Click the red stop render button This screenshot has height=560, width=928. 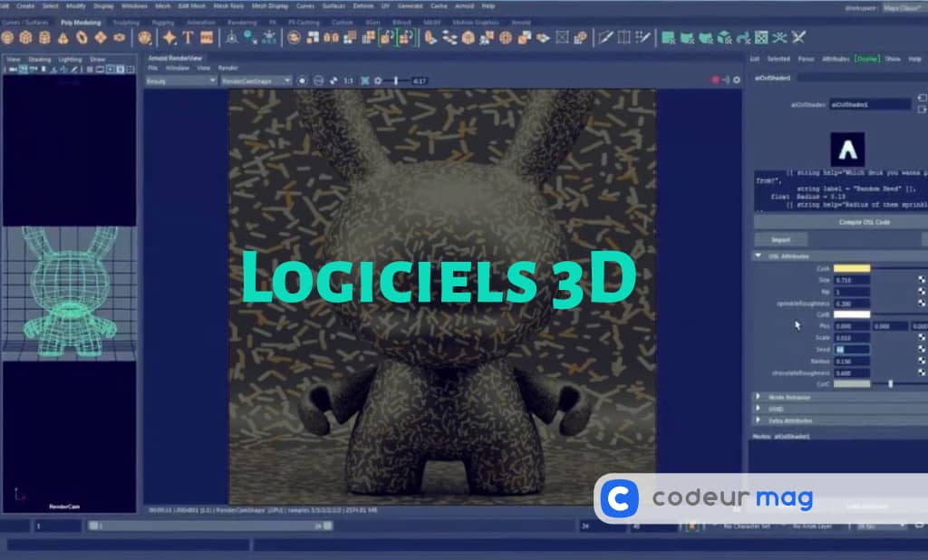pyautogui.click(x=715, y=81)
